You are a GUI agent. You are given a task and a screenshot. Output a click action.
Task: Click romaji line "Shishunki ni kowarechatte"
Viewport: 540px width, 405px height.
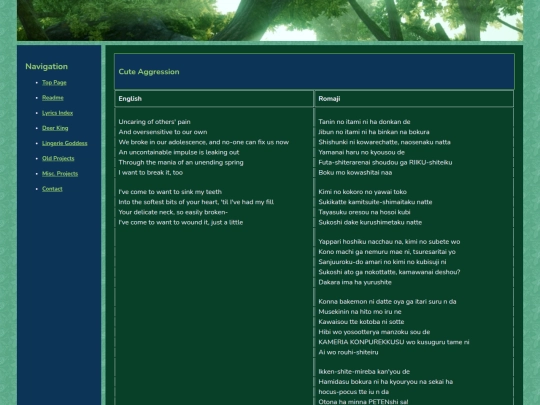[x=384, y=142]
